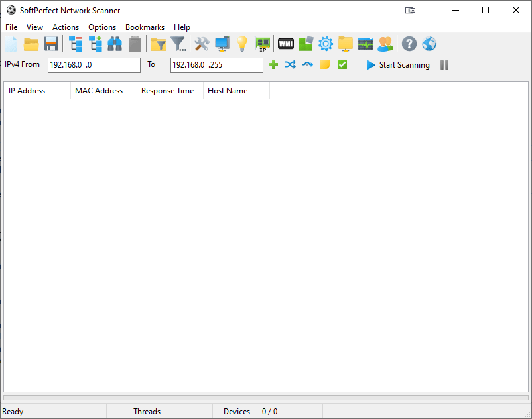This screenshot has height=419, width=532.
Task: Click the blue computer monitor icon
Action: point(222,44)
